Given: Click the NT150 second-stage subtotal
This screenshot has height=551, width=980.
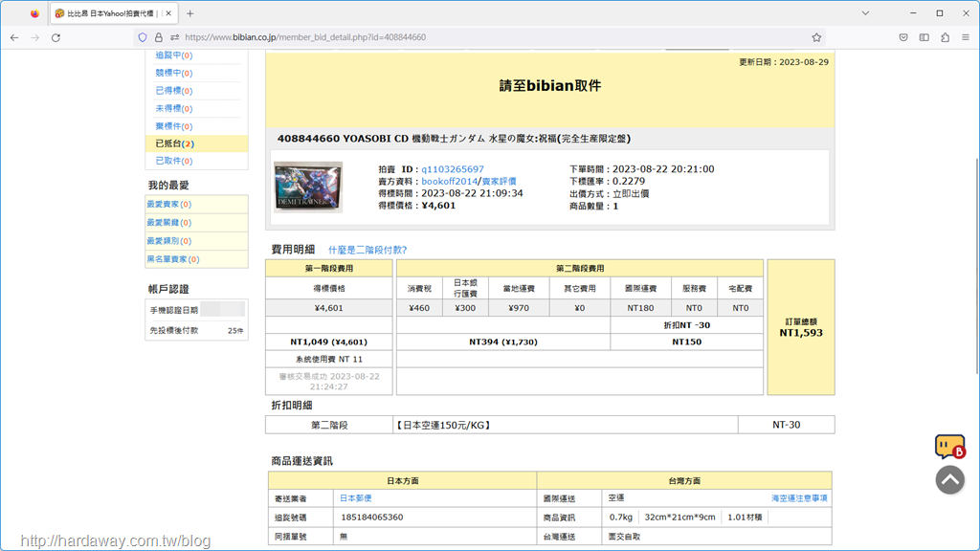Looking at the screenshot, I should (x=687, y=342).
